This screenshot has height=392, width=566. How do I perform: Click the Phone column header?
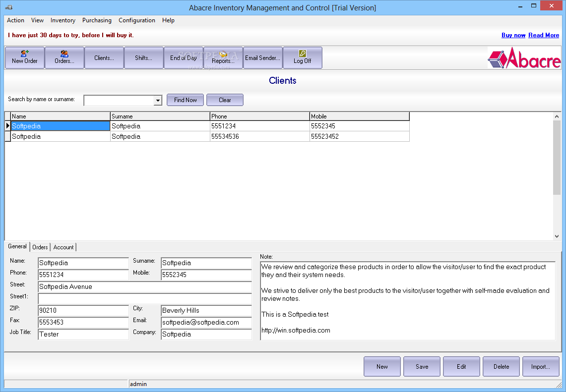coord(259,116)
